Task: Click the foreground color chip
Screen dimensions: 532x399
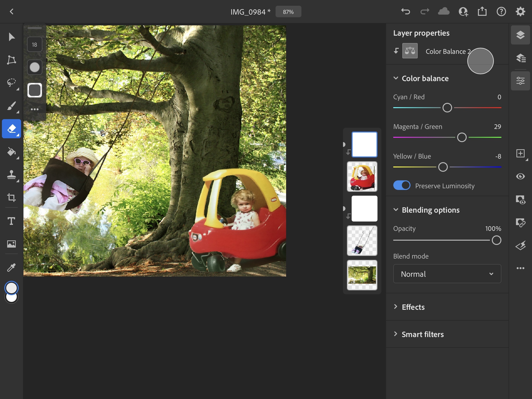Action: pos(11,288)
